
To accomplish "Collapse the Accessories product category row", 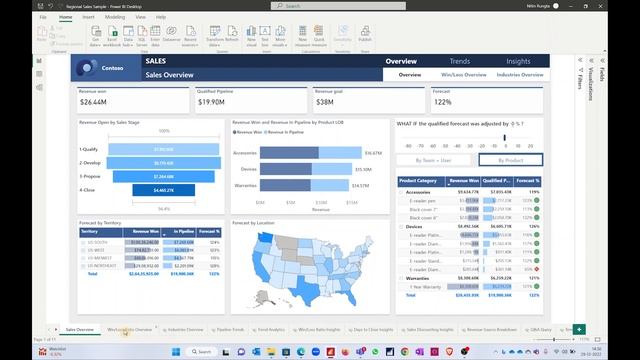I will tap(401, 192).
